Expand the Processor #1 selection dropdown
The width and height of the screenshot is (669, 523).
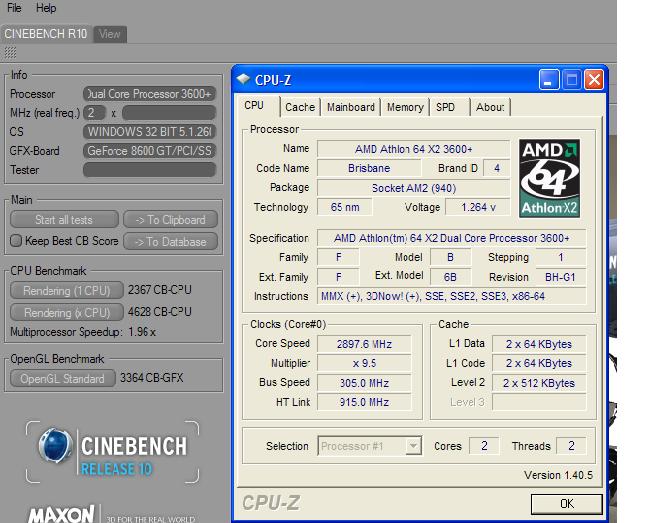[x=413, y=446]
